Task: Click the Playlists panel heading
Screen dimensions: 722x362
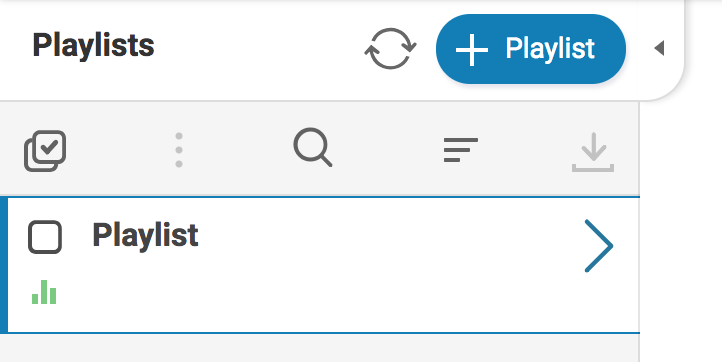Action: (93, 45)
